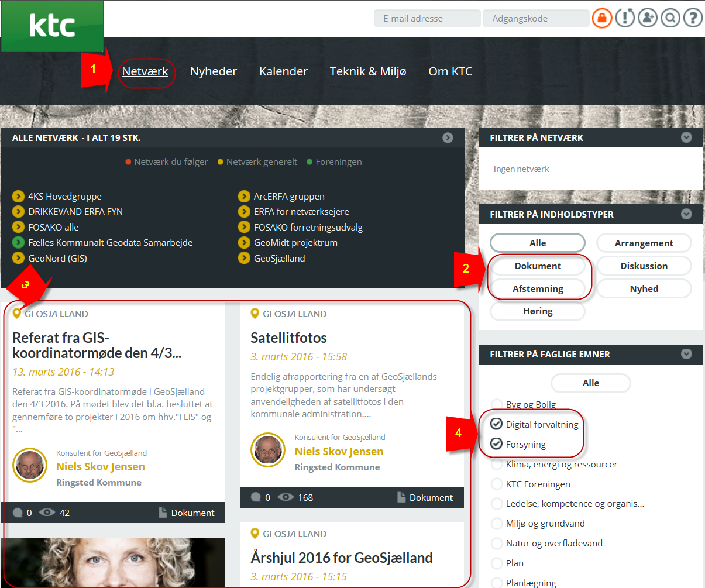Open the Nyheder menu
This screenshot has height=588, width=705.
click(214, 71)
